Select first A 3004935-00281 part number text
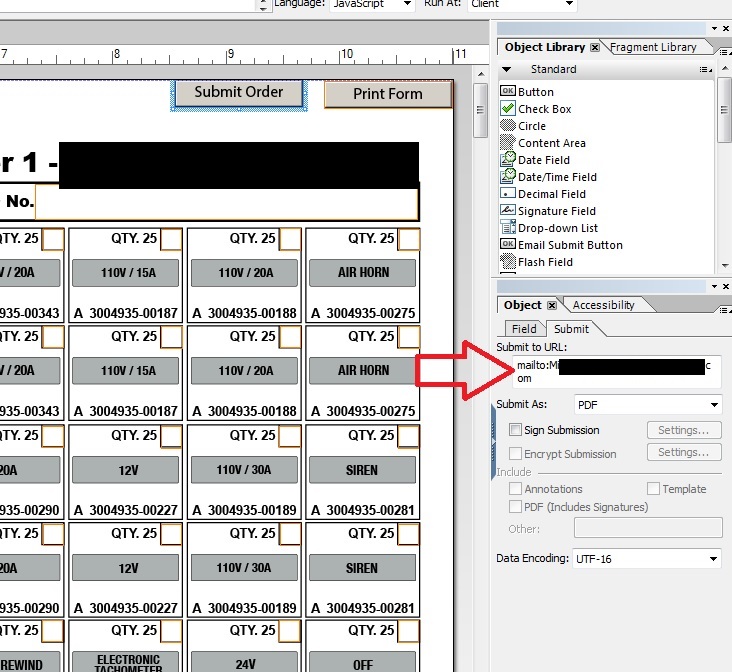The image size is (732, 672). [x=363, y=510]
